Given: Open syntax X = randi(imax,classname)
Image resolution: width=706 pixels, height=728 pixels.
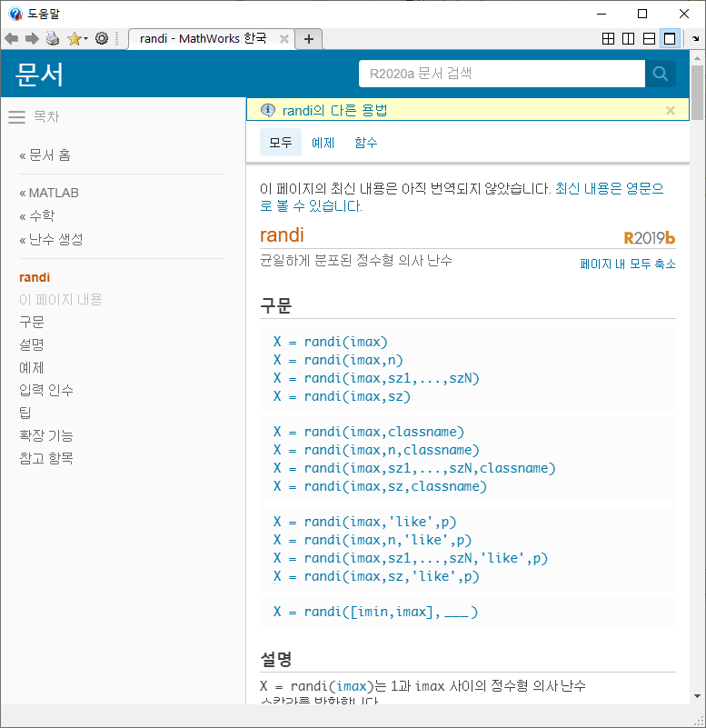Looking at the screenshot, I should [x=369, y=433].
